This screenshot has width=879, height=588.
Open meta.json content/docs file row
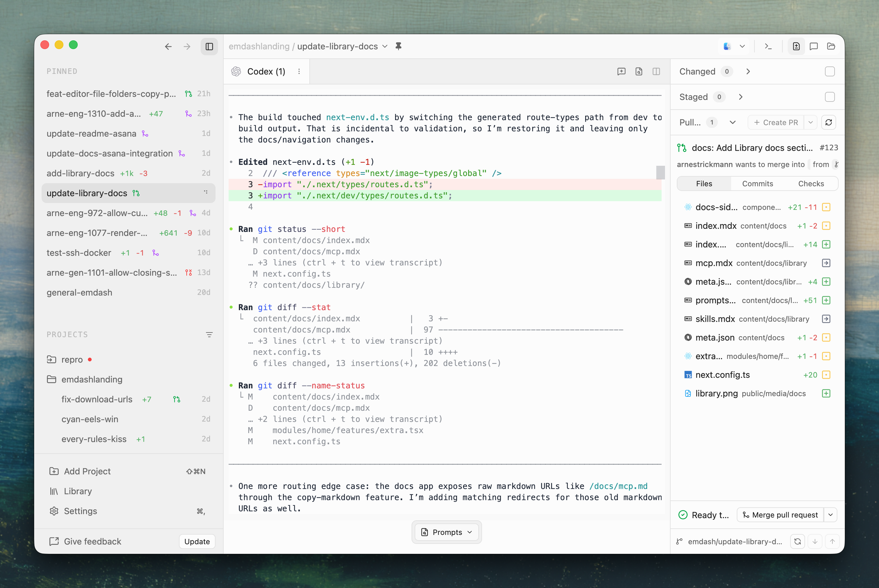(x=757, y=337)
